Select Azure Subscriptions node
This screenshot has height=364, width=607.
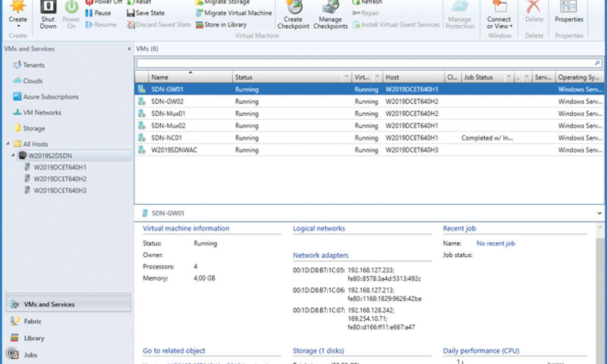51,97
